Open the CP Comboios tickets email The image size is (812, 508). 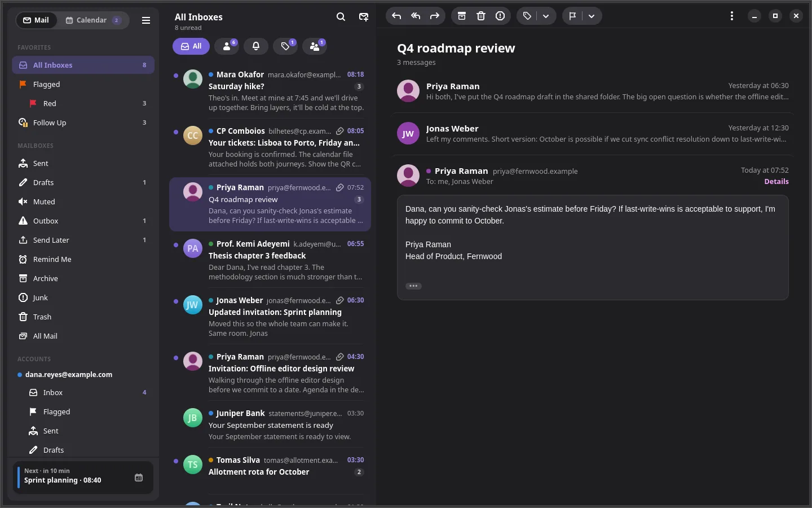click(x=270, y=147)
